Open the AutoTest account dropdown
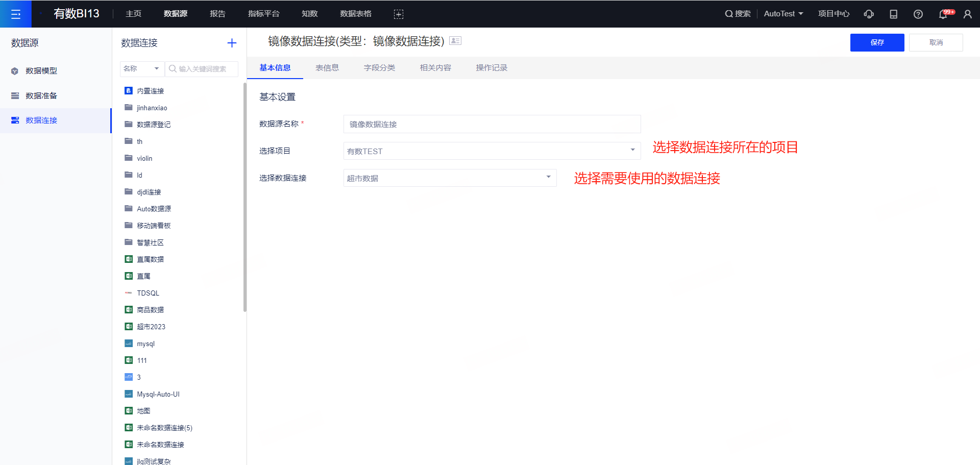This screenshot has width=980, height=465. [x=783, y=14]
